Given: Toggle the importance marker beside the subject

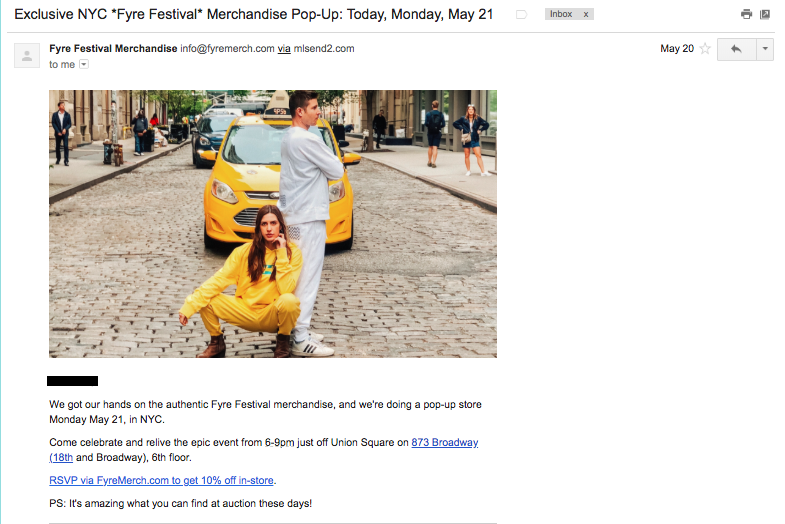Looking at the screenshot, I should (521, 15).
